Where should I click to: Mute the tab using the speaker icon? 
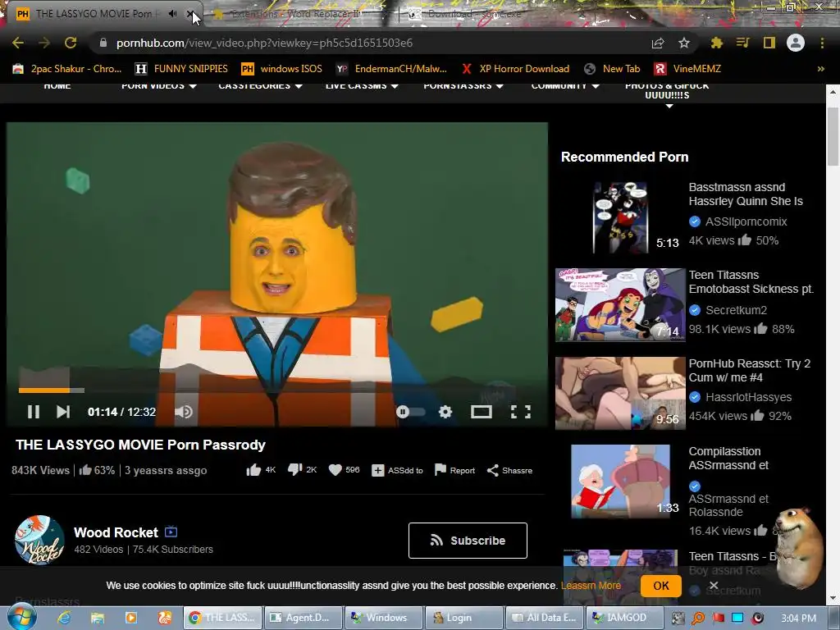[172, 13]
